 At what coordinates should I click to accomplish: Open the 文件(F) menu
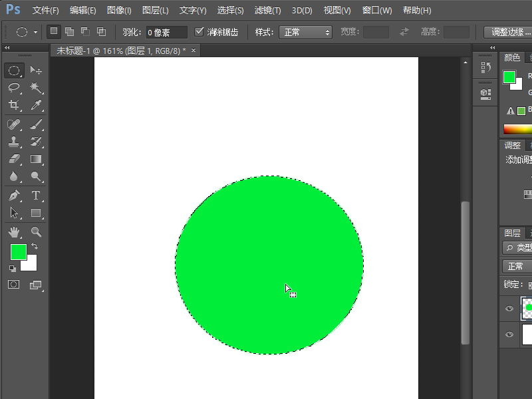45,11
